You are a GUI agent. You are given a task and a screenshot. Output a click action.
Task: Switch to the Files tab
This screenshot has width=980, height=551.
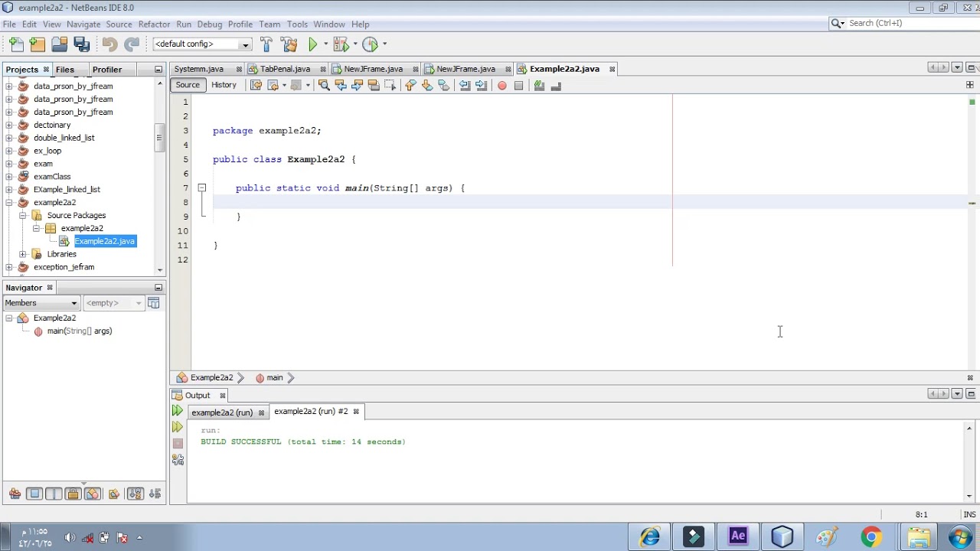(65, 70)
